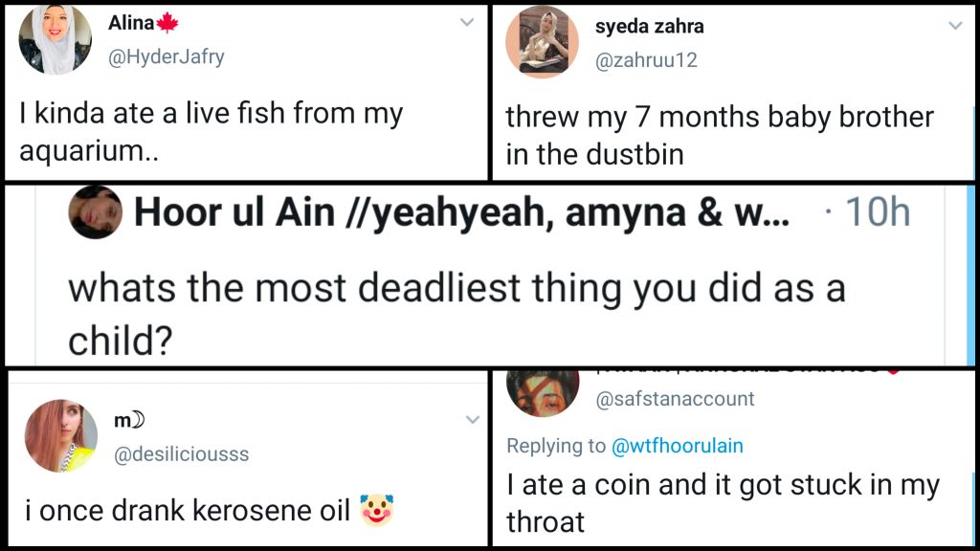Screen dimensions: 980x551
Task: Open the dropdown arrow on syeda zahra's tweet
Action: pyautogui.click(x=954, y=26)
